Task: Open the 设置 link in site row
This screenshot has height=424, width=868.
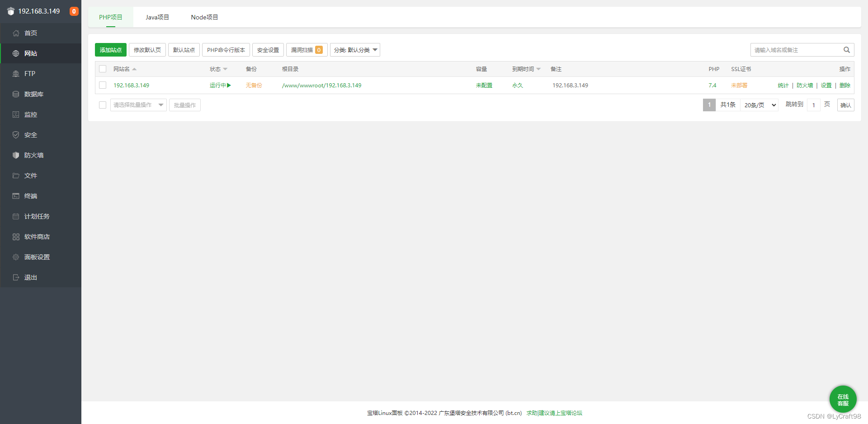Action: [826, 85]
